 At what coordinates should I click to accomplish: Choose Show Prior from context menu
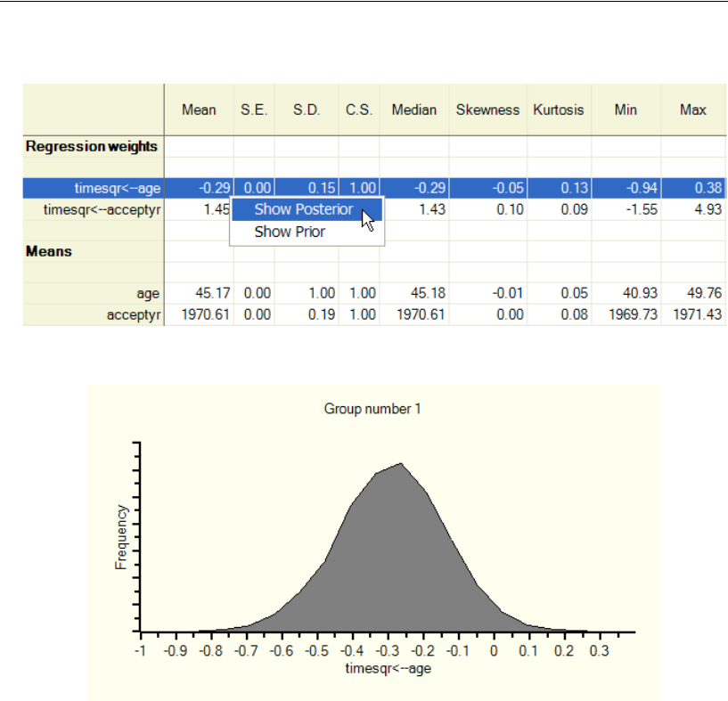click(x=307, y=232)
